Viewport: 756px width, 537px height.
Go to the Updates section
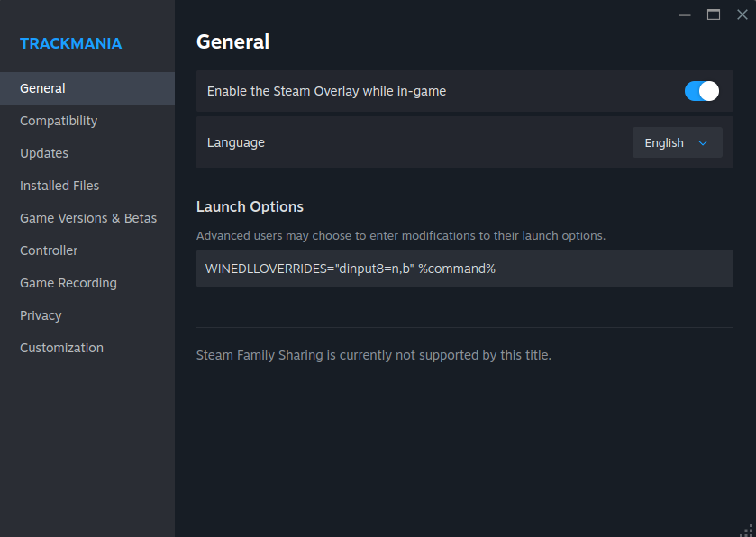(87, 153)
